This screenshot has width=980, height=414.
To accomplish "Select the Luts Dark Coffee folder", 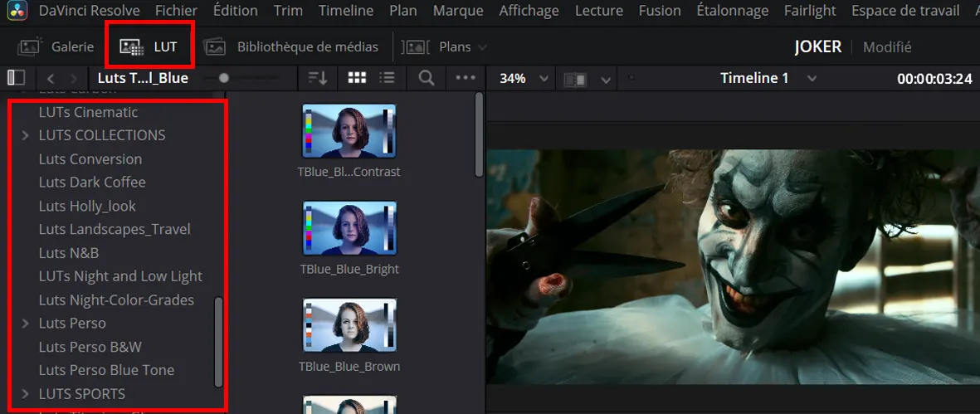I will point(92,183).
